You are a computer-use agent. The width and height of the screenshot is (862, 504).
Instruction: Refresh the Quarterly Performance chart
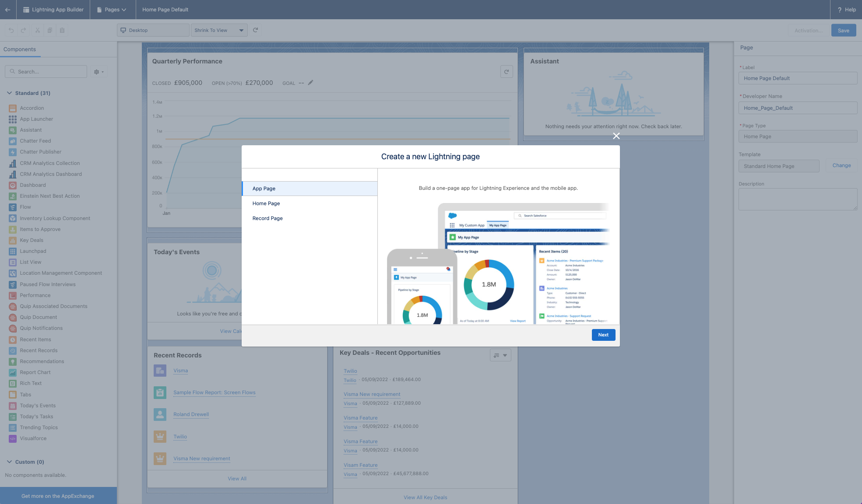point(507,72)
